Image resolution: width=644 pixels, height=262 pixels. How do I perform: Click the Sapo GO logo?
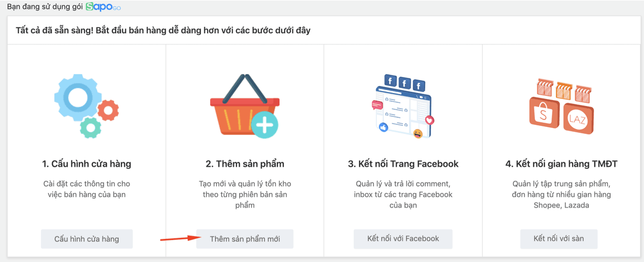tap(103, 7)
